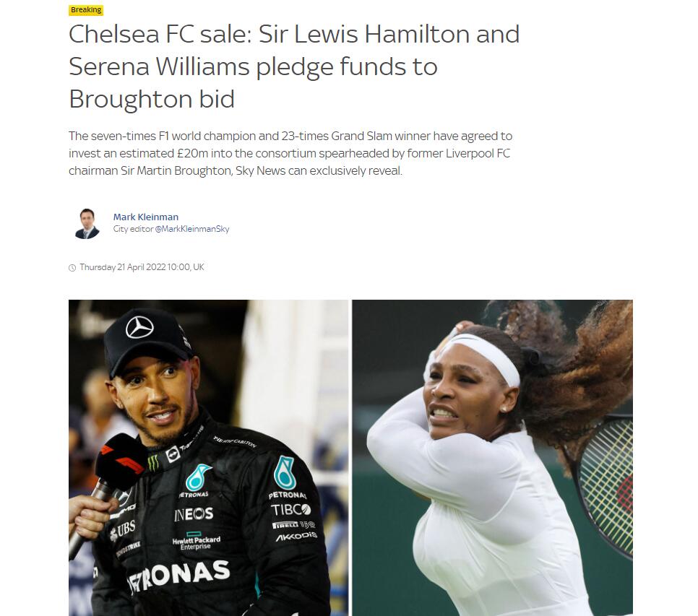Click the TIBCO sponsor logo on the suit
698x616 pixels.
pyautogui.click(x=290, y=509)
